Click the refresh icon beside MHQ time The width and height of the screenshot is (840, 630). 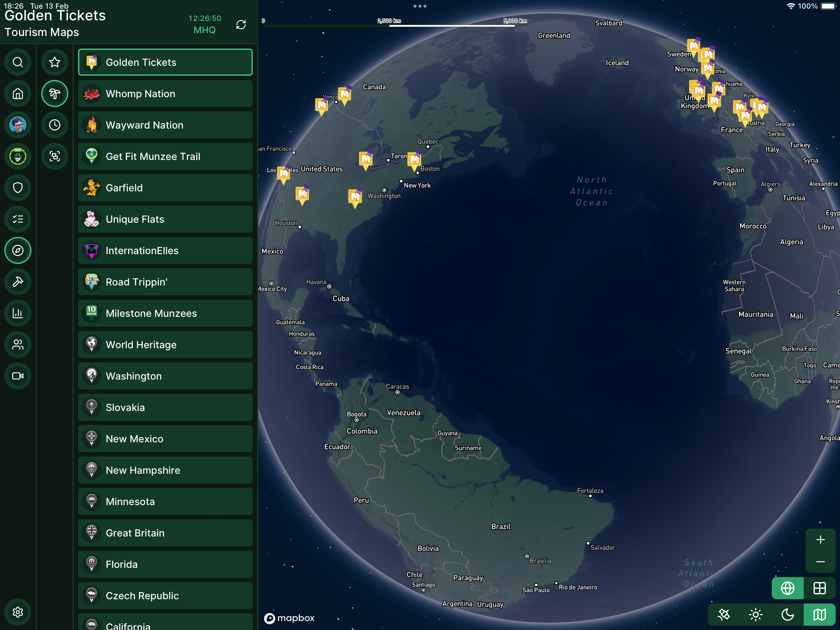point(241,25)
